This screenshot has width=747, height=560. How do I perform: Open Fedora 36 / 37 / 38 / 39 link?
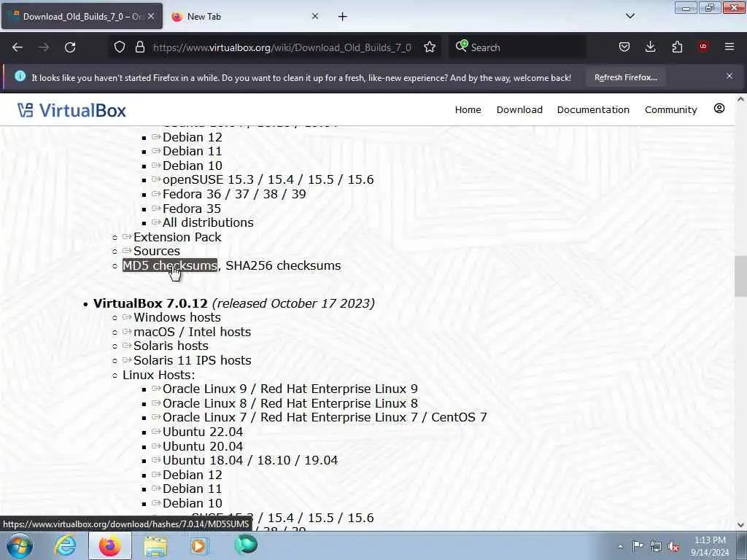click(234, 194)
